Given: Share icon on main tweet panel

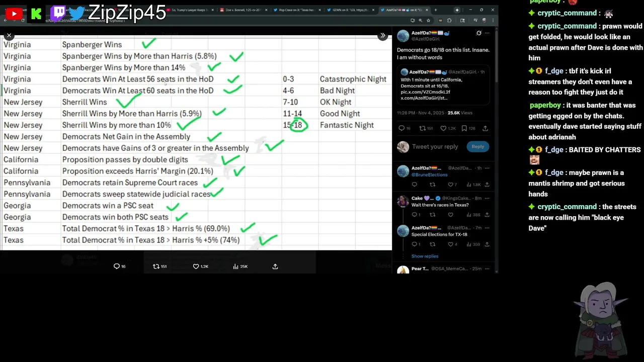Looking at the screenshot, I should (x=486, y=128).
